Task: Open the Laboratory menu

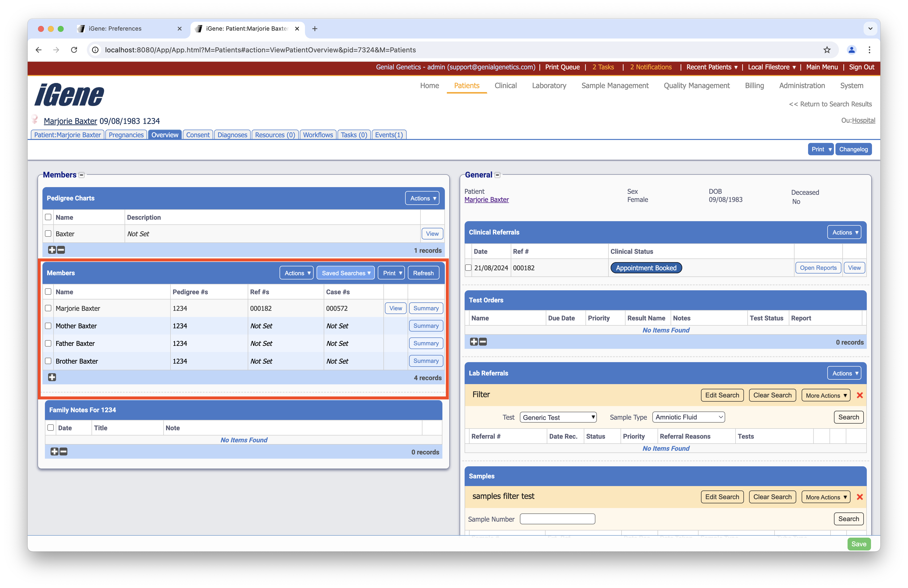Action: pos(549,85)
